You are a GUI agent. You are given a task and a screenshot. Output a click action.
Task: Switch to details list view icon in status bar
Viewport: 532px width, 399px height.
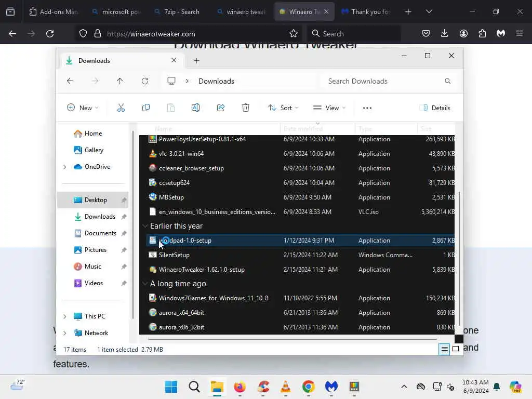[444, 349]
